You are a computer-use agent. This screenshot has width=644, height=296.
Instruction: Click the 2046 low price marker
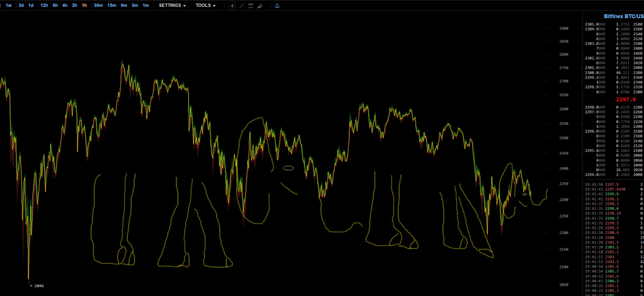point(39,286)
